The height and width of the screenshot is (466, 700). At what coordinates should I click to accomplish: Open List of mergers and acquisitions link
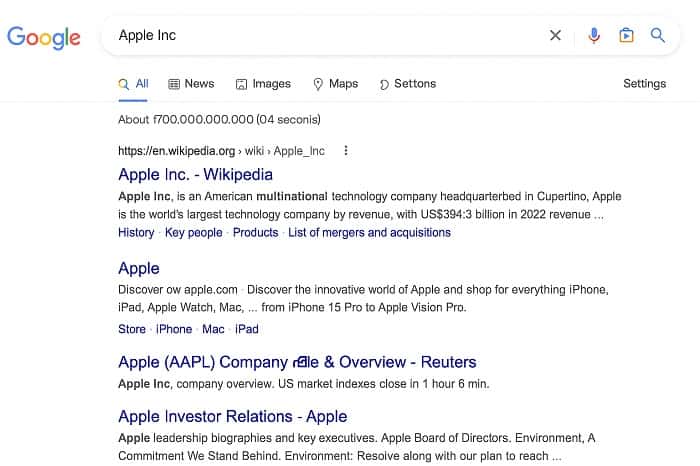(x=369, y=233)
